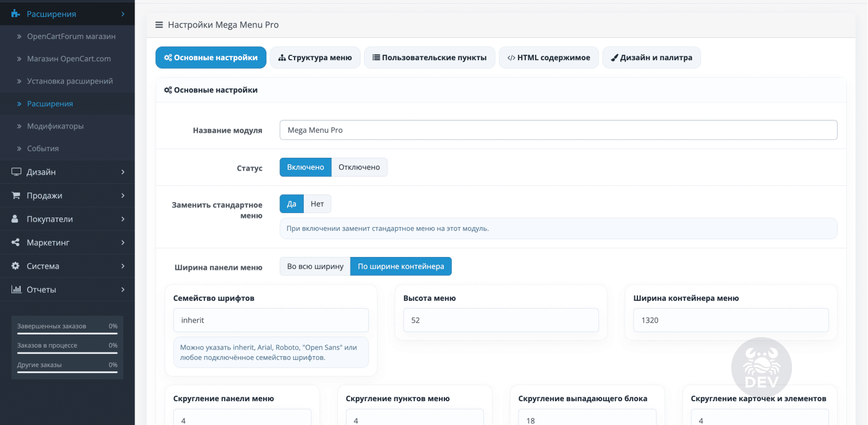Focus the Семейство шрифтов inherit field

(x=271, y=320)
